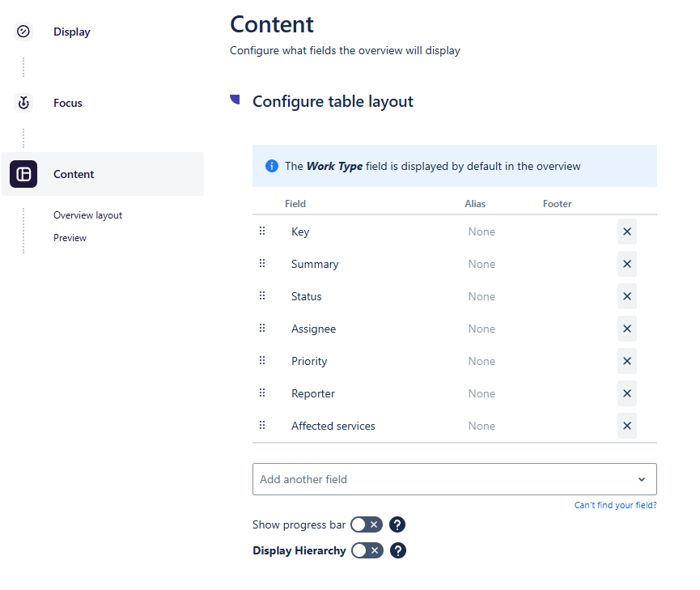Click the info icon in Work Type banner
Viewport: 700px width, 590px height.
272,166
